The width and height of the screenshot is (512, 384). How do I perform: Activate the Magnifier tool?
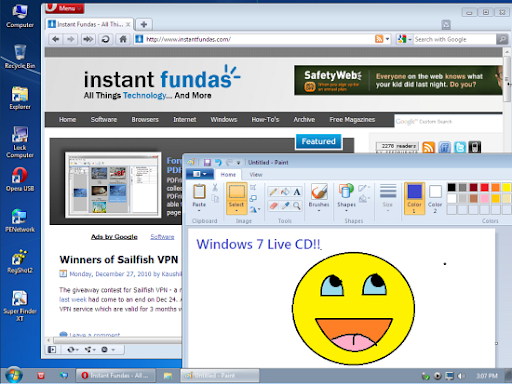point(297,206)
